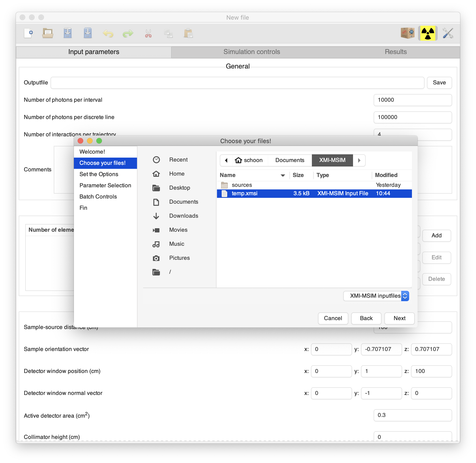Open root folder / in sidebar

[x=170, y=272]
